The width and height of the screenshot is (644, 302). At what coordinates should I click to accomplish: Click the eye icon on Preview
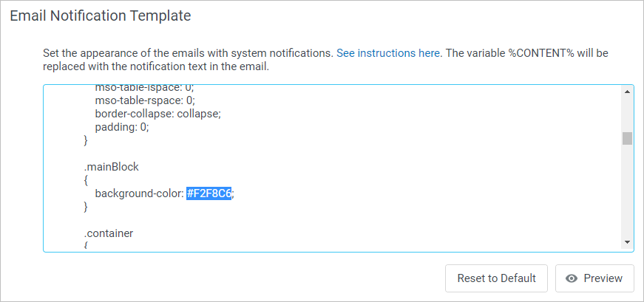tap(571, 278)
